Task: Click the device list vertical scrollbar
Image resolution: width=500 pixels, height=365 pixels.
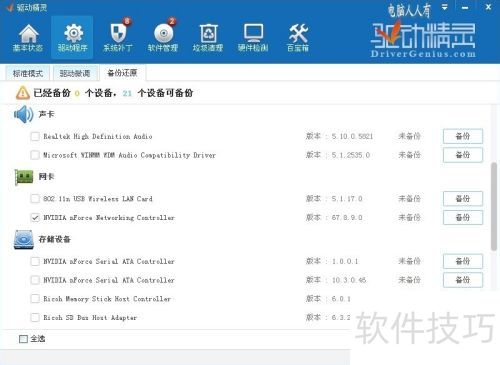Action: point(494,207)
